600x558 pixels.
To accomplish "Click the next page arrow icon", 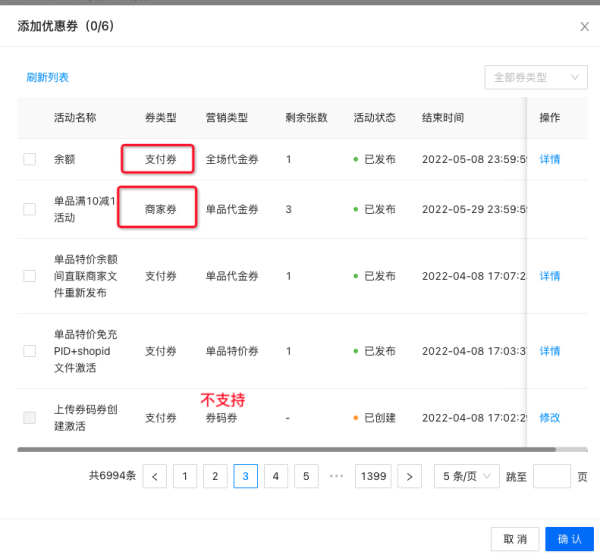I will [x=409, y=476].
